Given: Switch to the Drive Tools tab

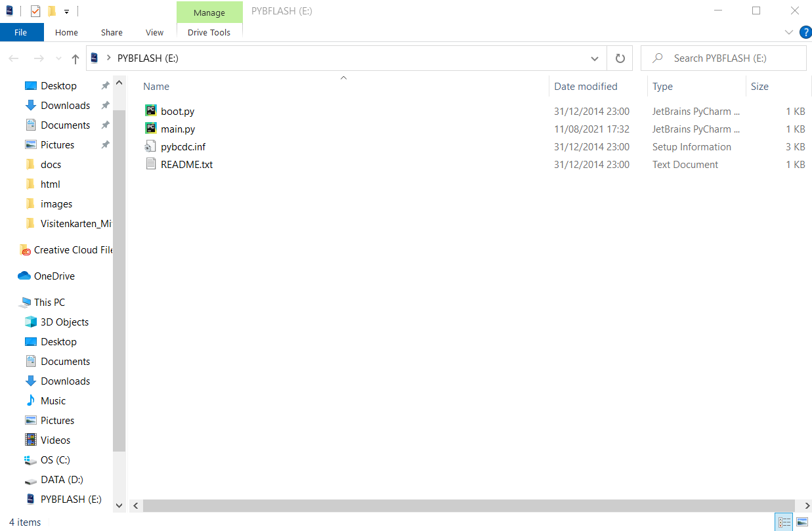Looking at the screenshot, I should click(x=209, y=32).
